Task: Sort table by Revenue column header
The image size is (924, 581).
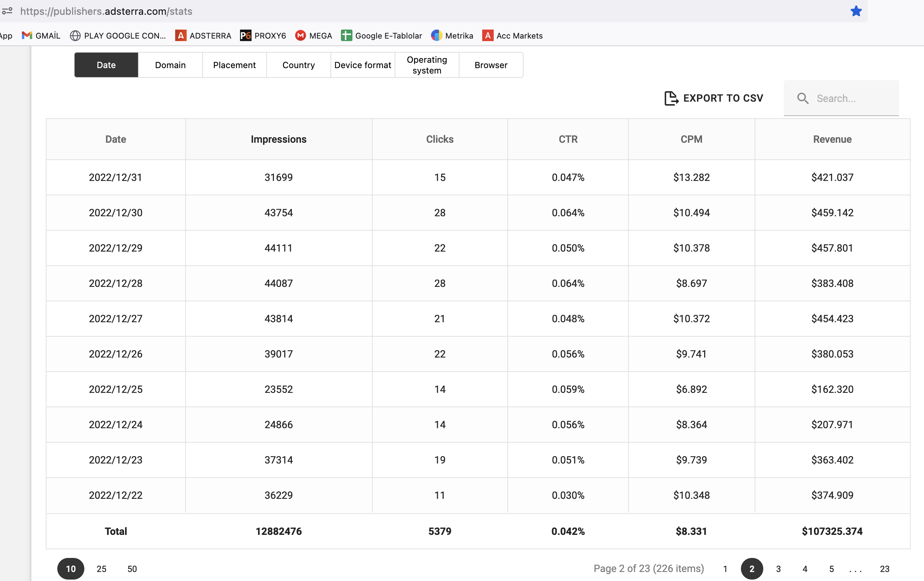Action: tap(832, 139)
